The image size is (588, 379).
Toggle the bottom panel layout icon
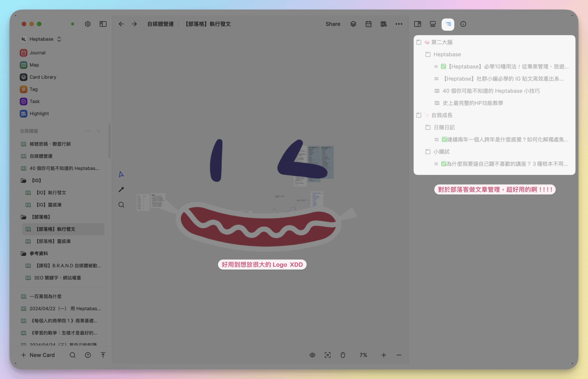coord(433,24)
